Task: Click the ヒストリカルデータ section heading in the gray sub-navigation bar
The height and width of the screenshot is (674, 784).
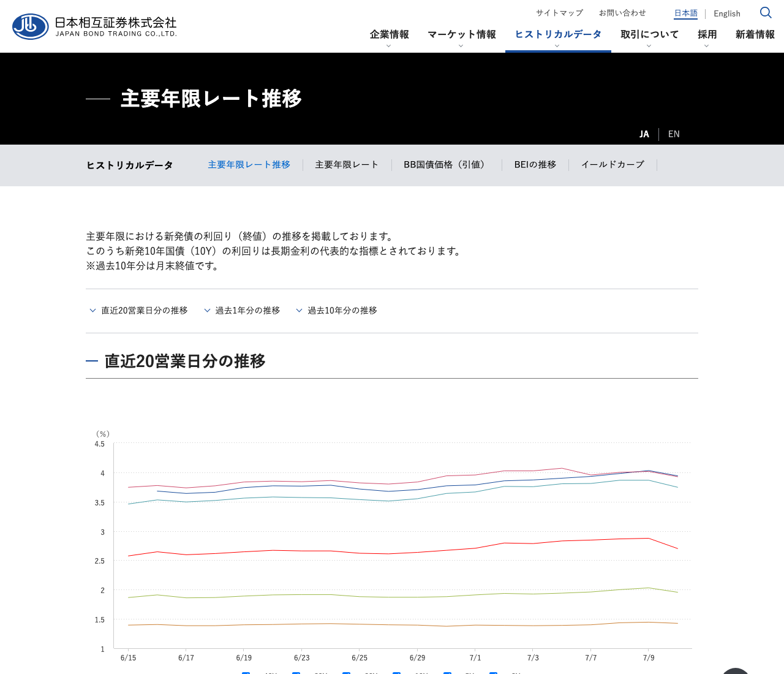Action: coord(130,165)
